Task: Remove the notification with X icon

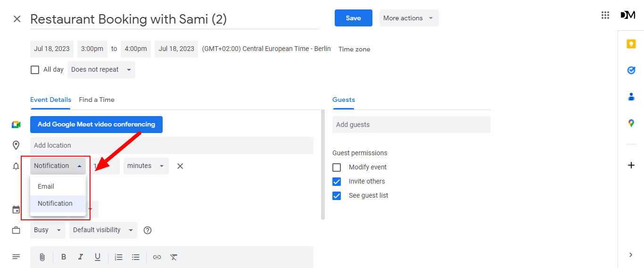Action: 180,166
